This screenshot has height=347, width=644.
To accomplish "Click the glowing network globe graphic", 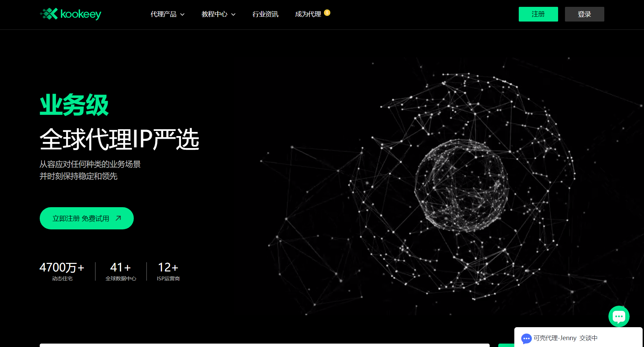I will (462, 186).
